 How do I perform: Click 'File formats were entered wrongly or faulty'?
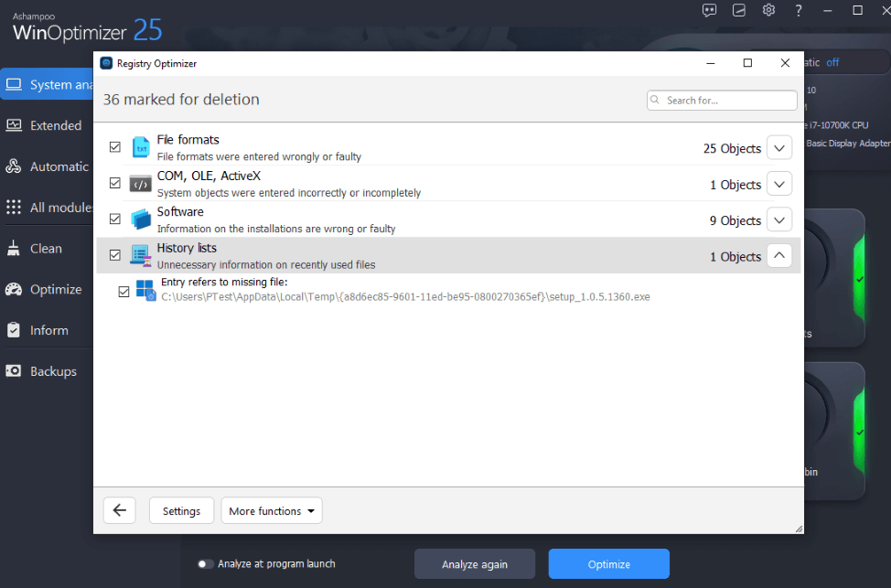click(x=259, y=156)
